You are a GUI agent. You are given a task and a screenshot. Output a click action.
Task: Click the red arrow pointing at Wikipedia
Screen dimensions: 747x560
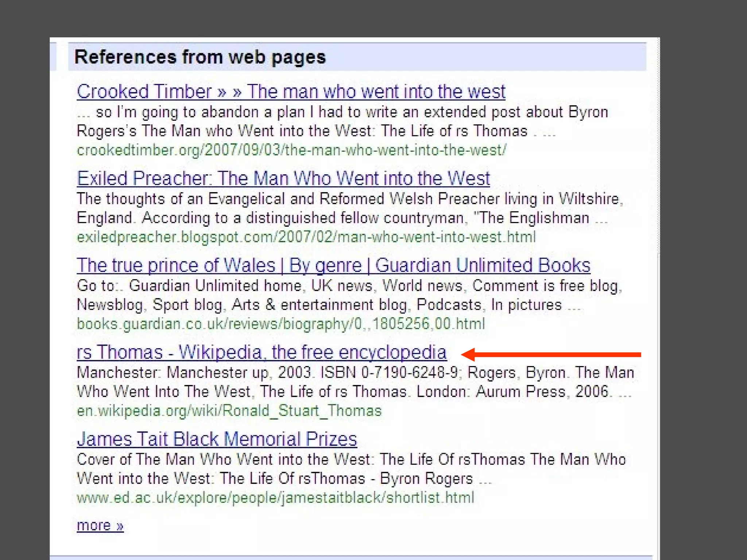pos(551,354)
